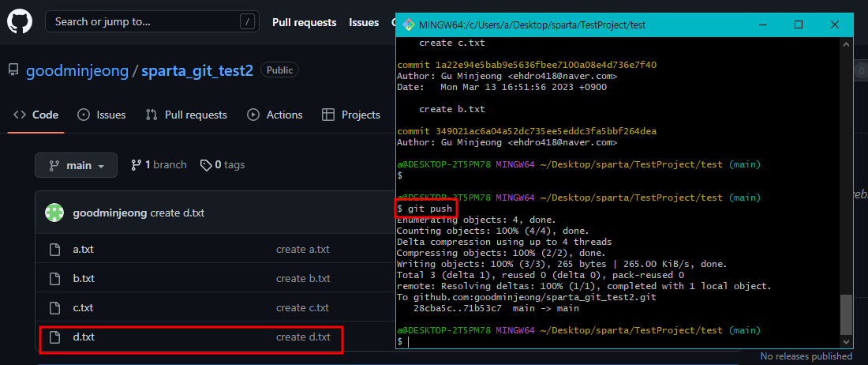The width and height of the screenshot is (868, 365).
Task: Click the file icon for d.txt
Action: [x=54, y=337]
